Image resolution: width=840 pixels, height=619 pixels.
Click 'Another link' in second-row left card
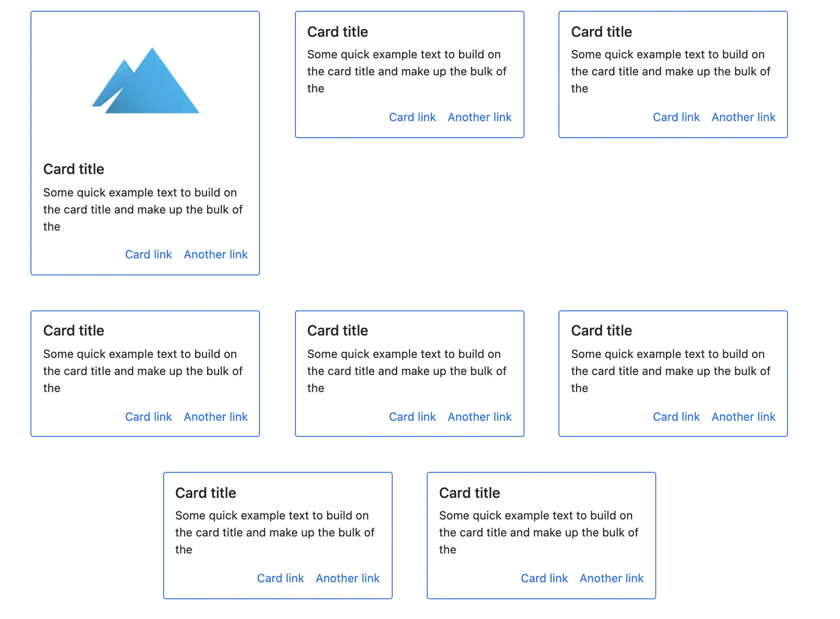(216, 417)
